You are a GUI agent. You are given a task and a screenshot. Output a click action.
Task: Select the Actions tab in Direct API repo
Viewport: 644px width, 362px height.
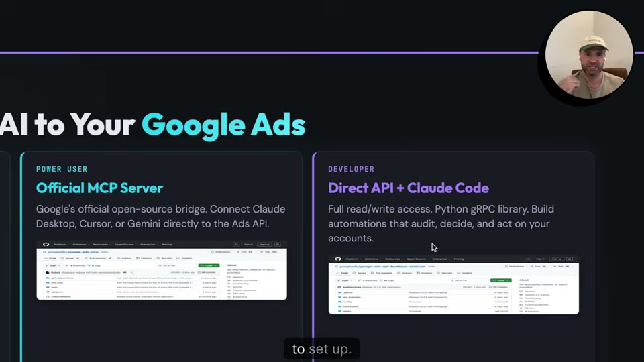[405, 273]
